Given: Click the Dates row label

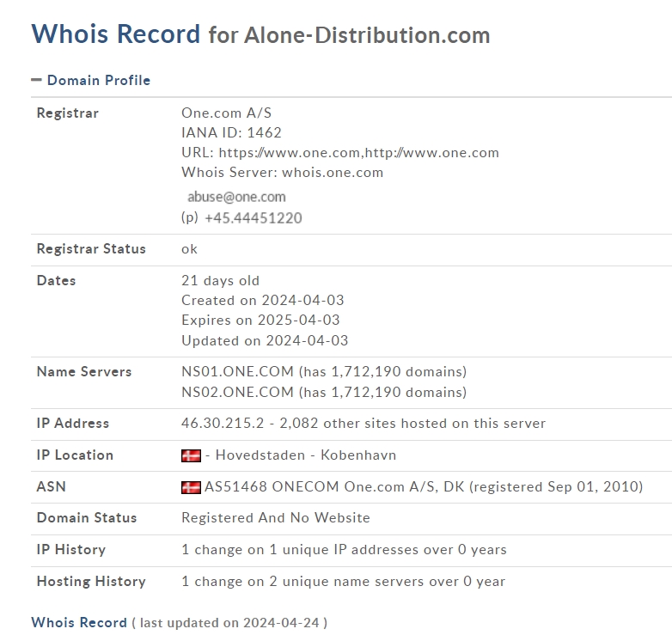Looking at the screenshot, I should [56, 280].
